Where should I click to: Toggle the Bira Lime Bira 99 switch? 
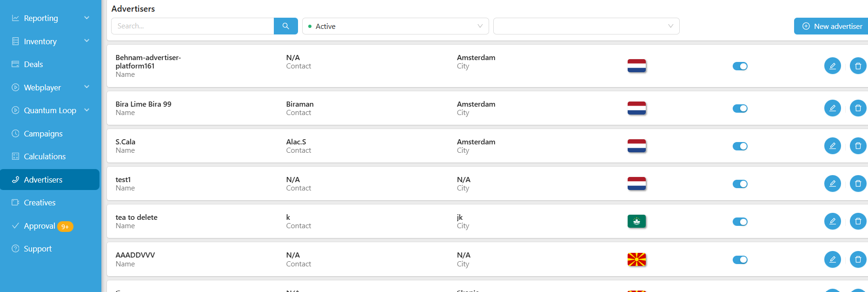pyautogui.click(x=740, y=109)
